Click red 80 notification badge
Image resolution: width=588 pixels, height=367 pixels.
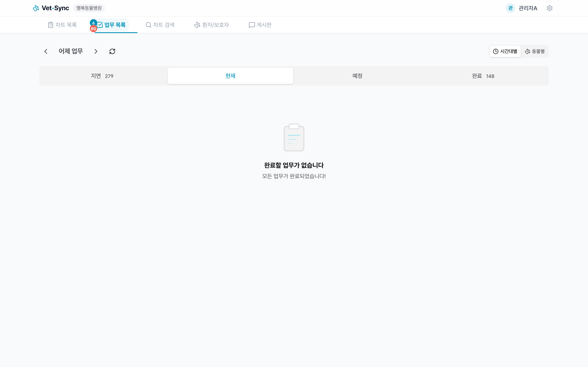[x=93, y=29]
